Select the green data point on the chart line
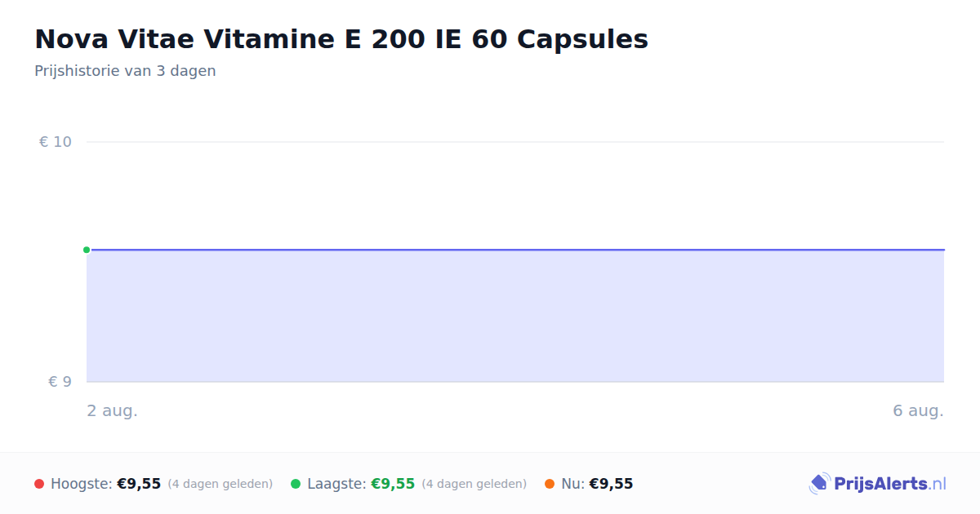This screenshot has height=514, width=980. click(x=87, y=250)
